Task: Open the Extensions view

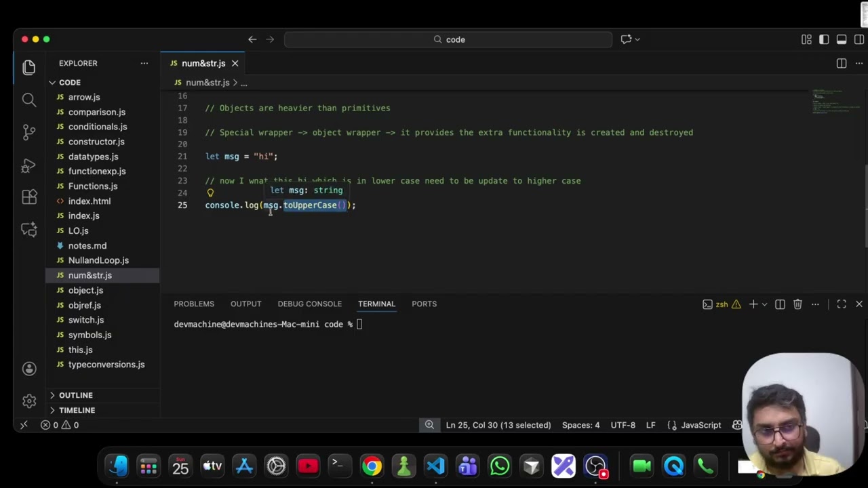Action: 28,197
